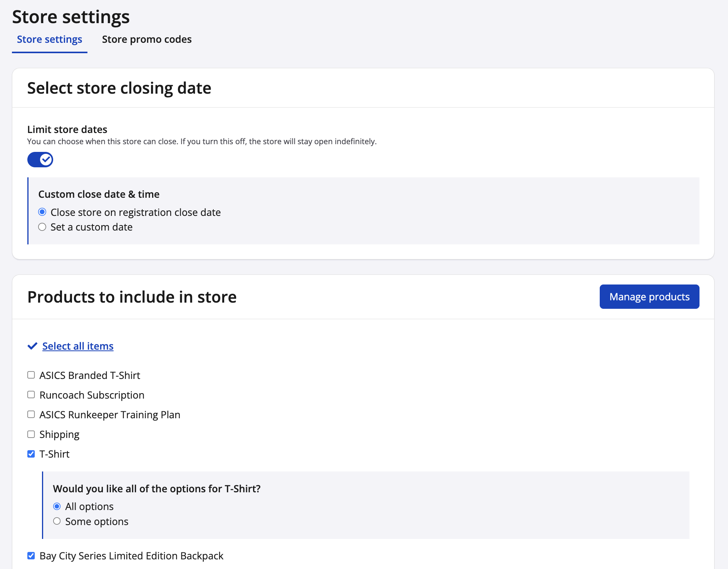Click the Custom close date & time label

(99, 194)
